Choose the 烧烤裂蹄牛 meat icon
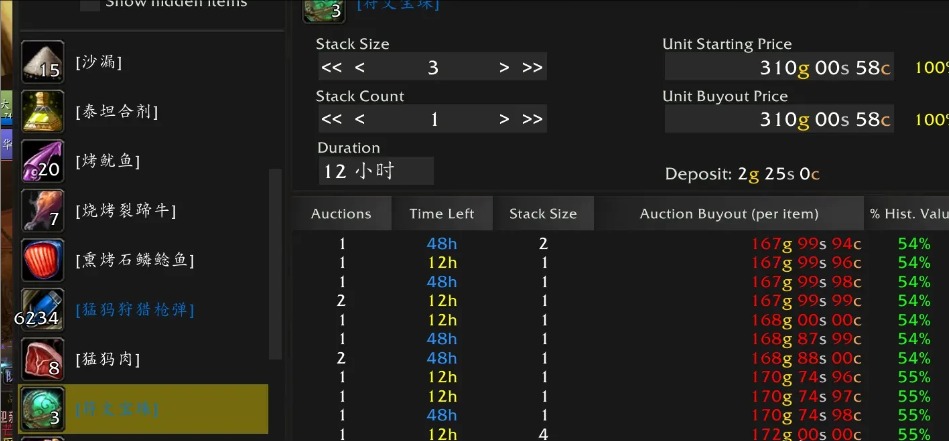 click(42, 211)
